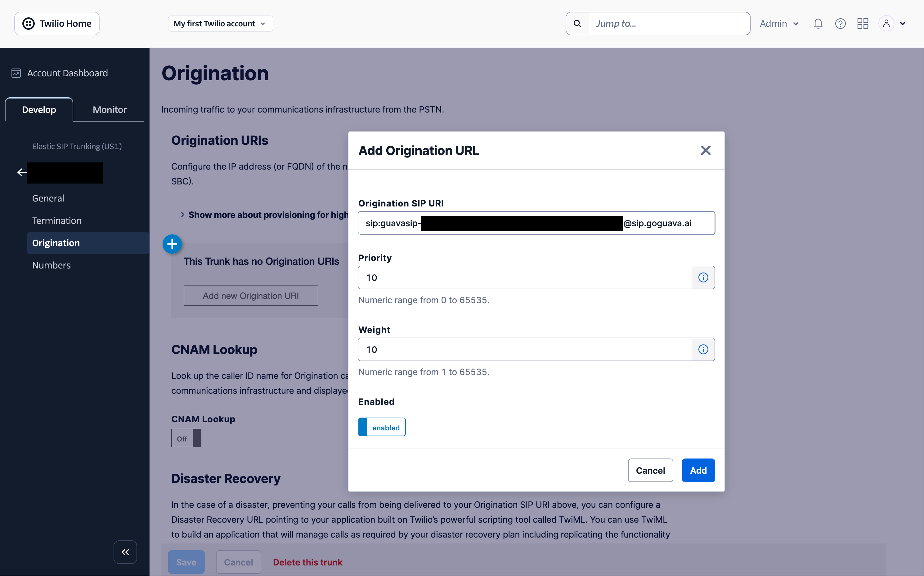Click Cancel in the dialog
924x576 pixels.
pyautogui.click(x=650, y=471)
